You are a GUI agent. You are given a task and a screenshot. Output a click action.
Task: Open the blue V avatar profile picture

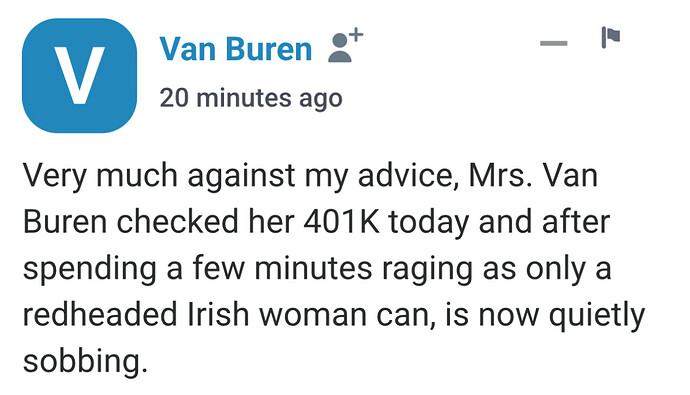(x=79, y=75)
